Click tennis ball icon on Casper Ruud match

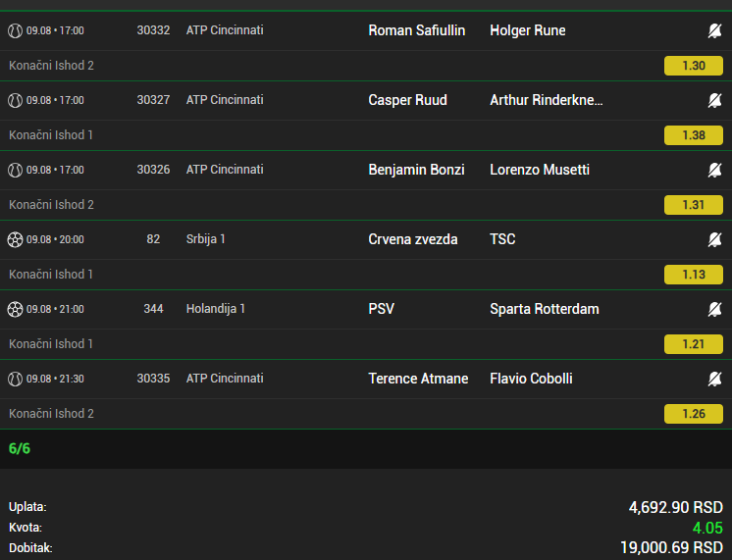[x=15, y=101]
